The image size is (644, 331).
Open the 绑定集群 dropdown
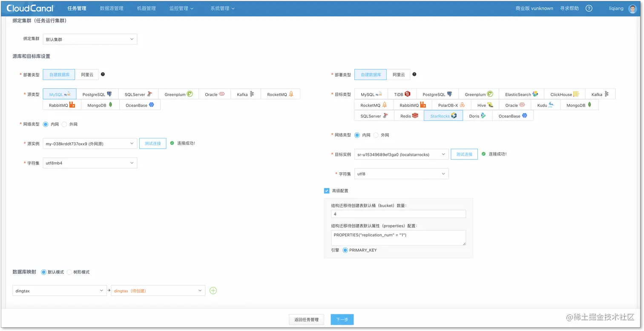90,39
